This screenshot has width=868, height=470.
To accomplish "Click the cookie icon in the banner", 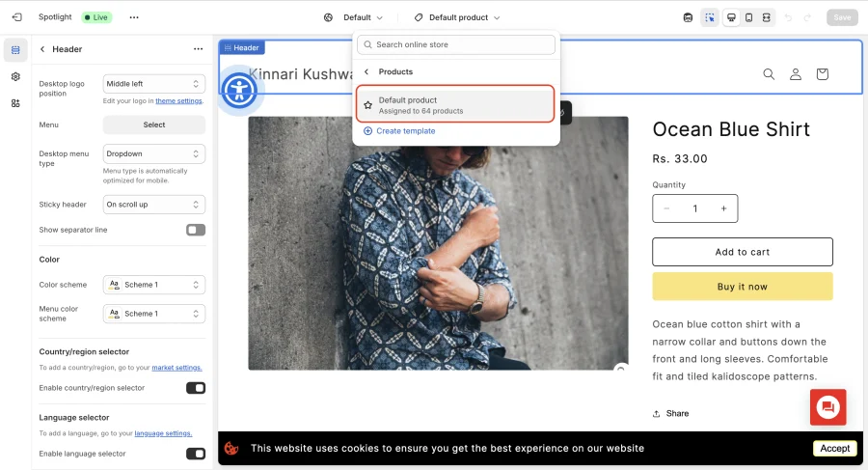I will pos(231,448).
